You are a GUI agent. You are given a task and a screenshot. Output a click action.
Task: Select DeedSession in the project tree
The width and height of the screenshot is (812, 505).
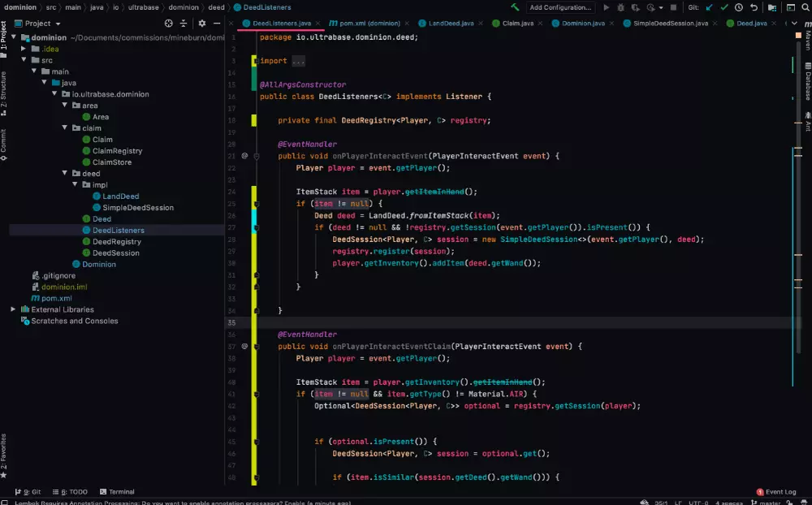pyautogui.click(x=115, y=252)
